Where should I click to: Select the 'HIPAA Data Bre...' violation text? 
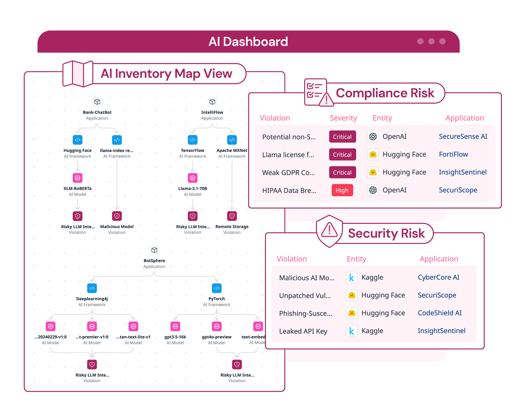tap(289, 191)
